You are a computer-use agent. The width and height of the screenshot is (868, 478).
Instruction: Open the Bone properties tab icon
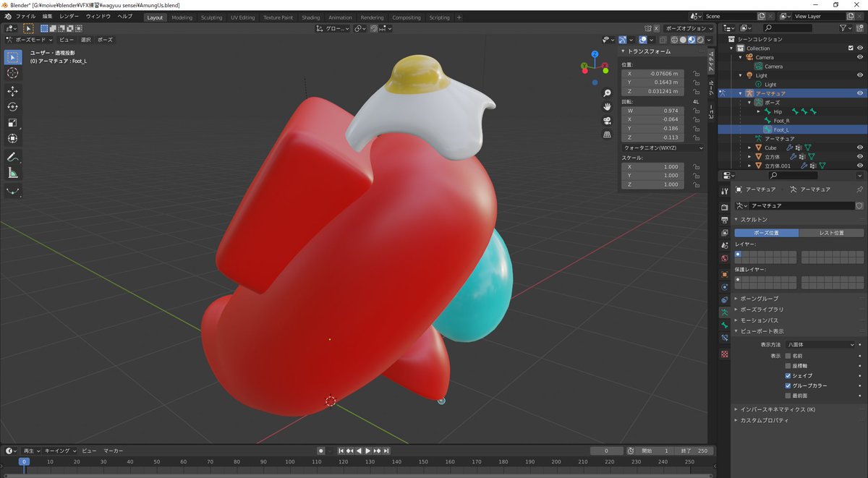click(725, 325)
